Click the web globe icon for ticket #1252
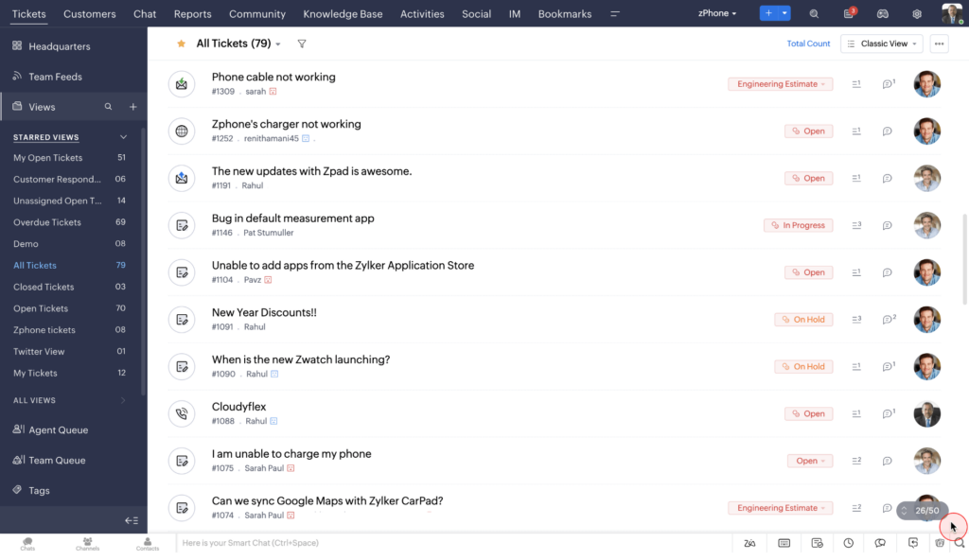The image size is (969, 560). click(x=182, y=131)
